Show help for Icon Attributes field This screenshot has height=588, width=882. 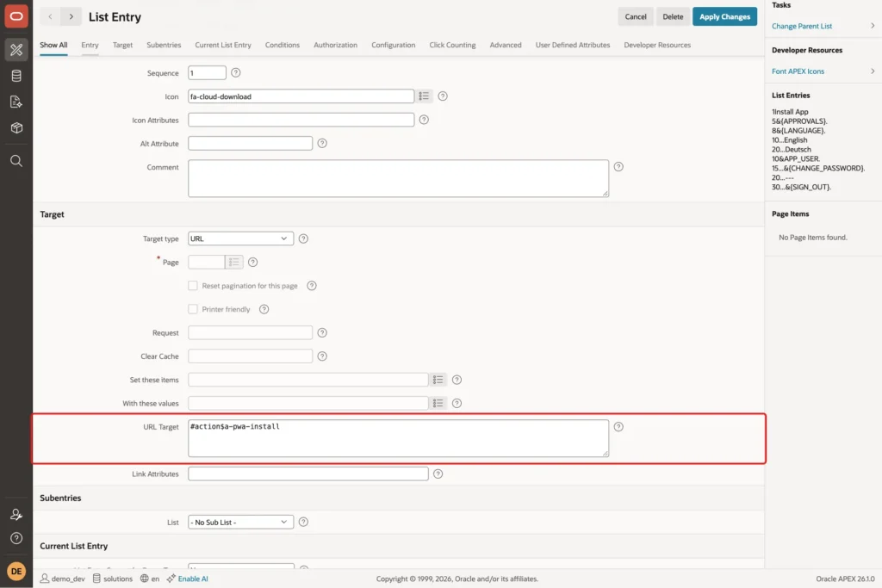424,120
